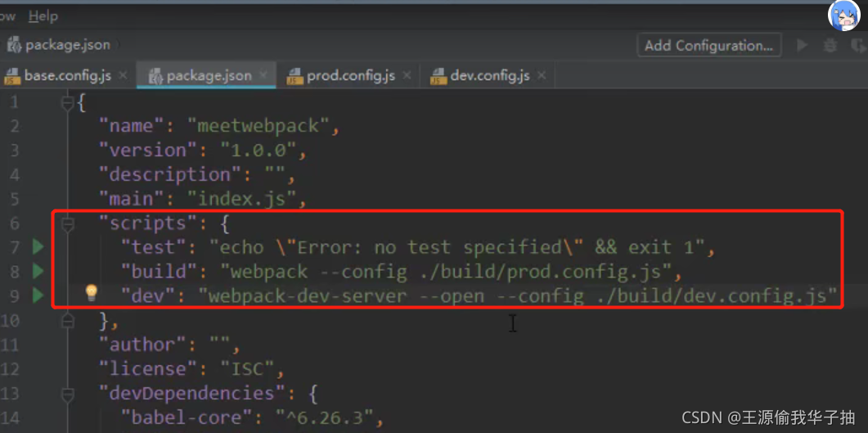This screenshot has width=868, height=433.
Task: Open the Help menu
Action: tap(43, 16)
